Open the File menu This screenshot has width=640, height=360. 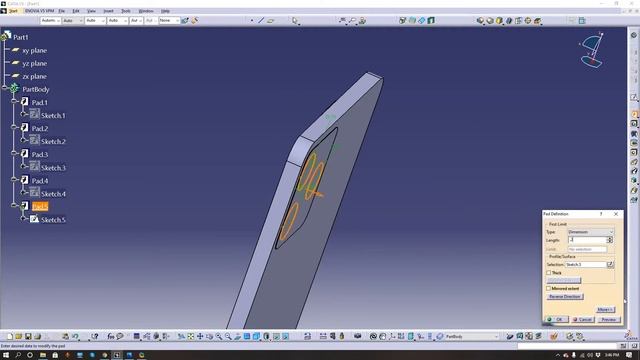pos(62,11)
